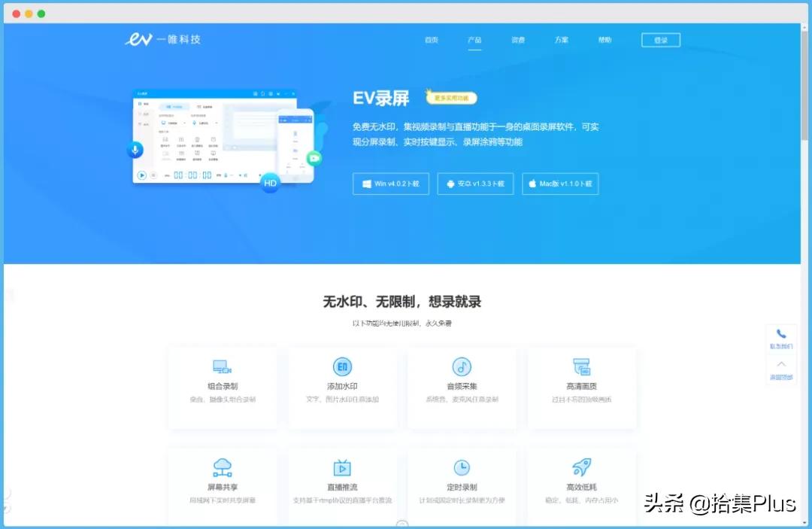Click the 更多实用功能 yellow badge
Image resolution: width=812 pixels, height=529 pixels.
pos(452,97)
